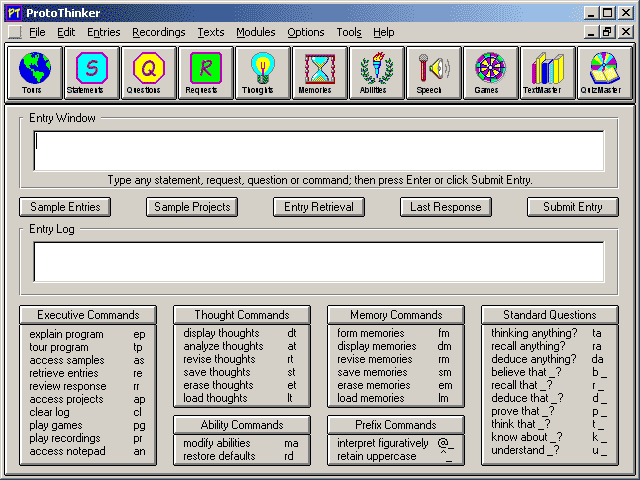Open the Recordings menu
Viewport: 640px width, 480px height.
pyautogui.click(x=158, y=32)
